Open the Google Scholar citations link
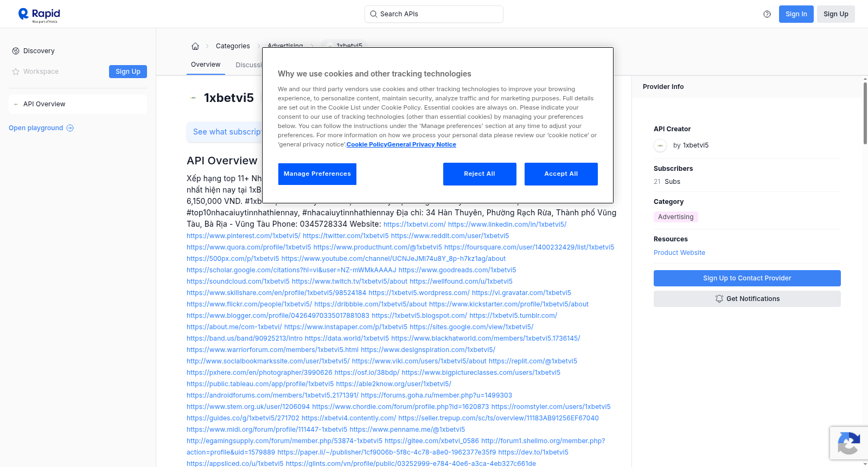This screenshot has width=868, height=467. pyautogui.click(x=291, y=270)
